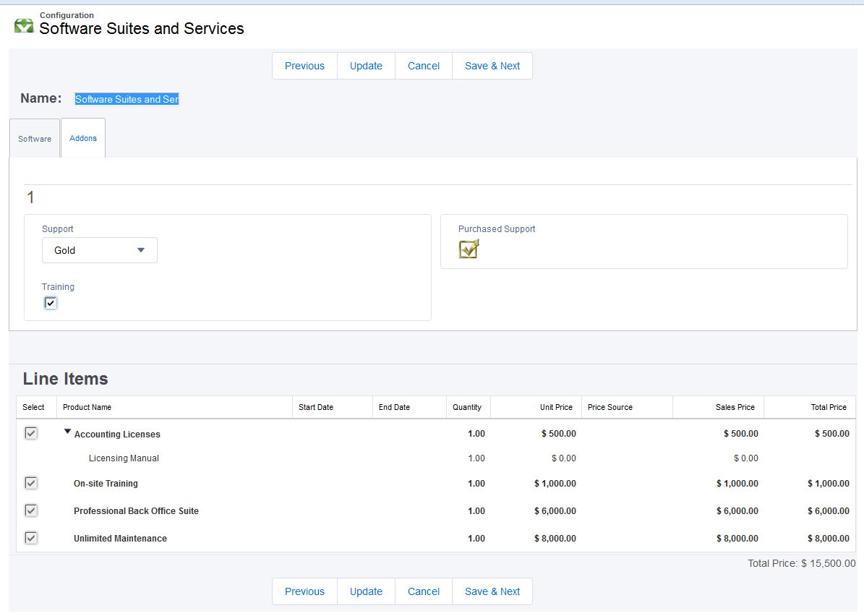Deselect the Accounting Licenses line item checkbox
Image resolution: width=864 pixels, height=616 pixels.
[31, 433]
